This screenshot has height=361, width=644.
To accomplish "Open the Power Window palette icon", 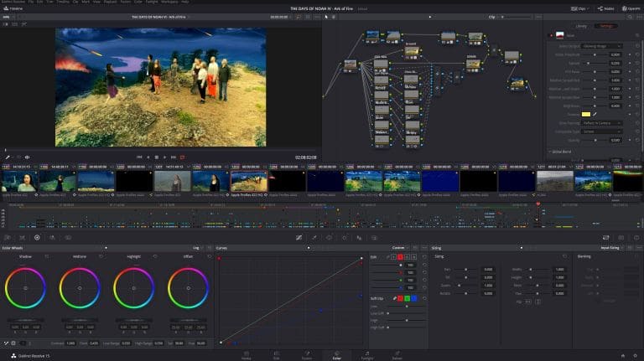I will pyautogui.click(x=329, y=238).
